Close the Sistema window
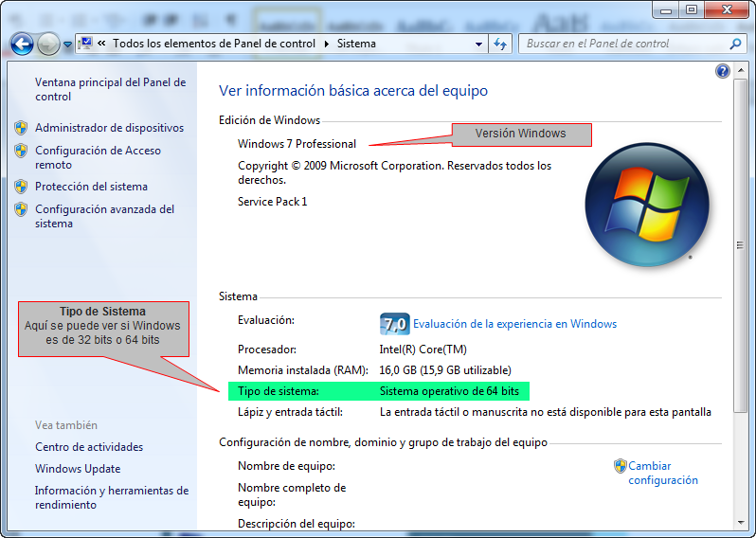Viewport: 756px width, 538px height. pyautogui.click(x=727, y=9)
